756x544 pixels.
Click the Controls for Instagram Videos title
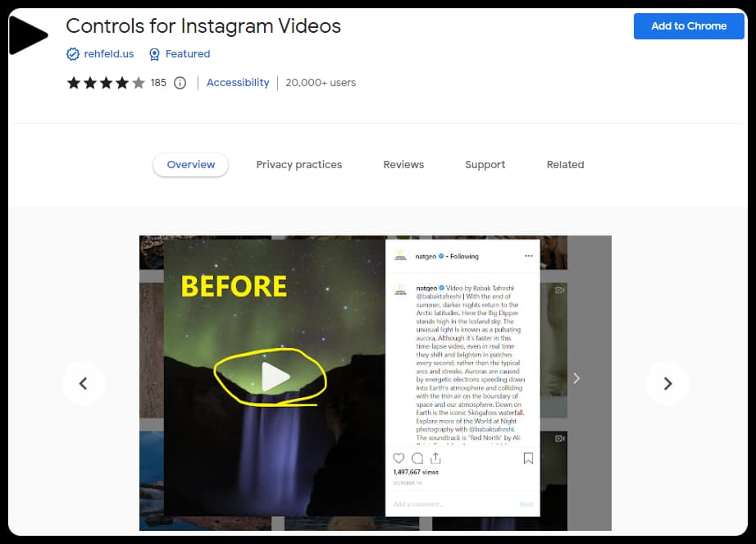(x=203, y=26)
